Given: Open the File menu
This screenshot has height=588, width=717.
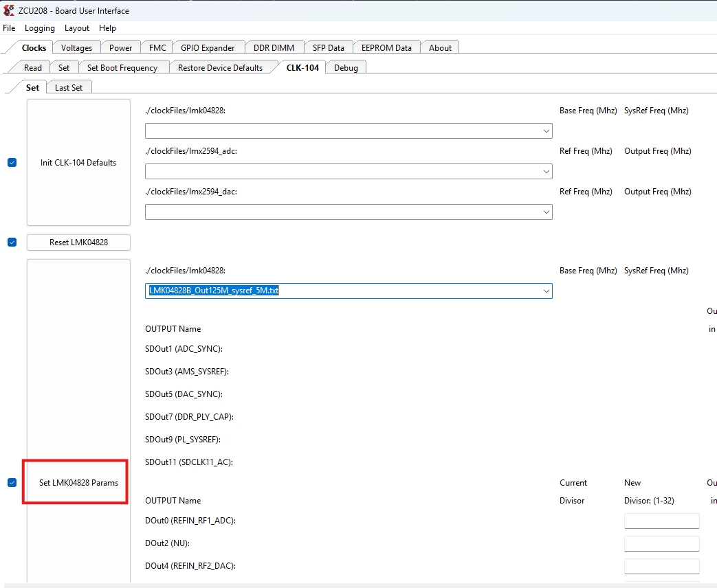Looking at the screenshot, I should pyautogui.click(x=9, y=28).
